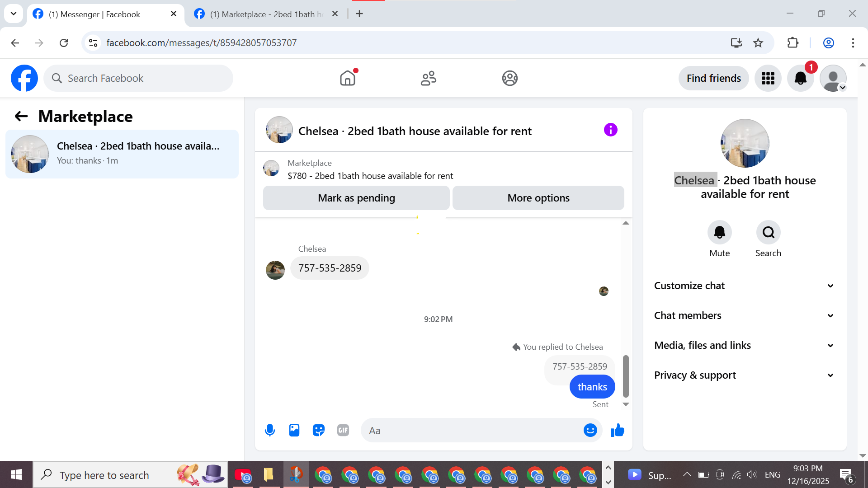
Task: Open the notifications bell
Action: coord(801,78)
